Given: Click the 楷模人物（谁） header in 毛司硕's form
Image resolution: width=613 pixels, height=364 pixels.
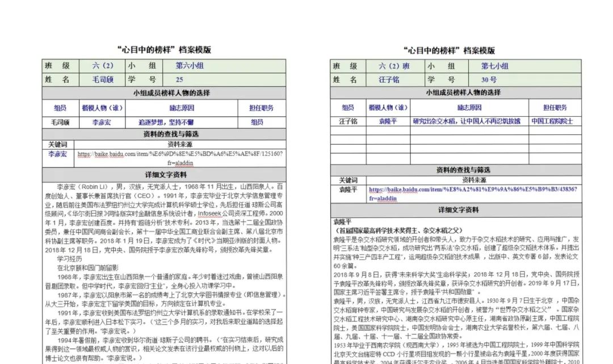Looking at the screenshot, I should [x=102, y=108].
